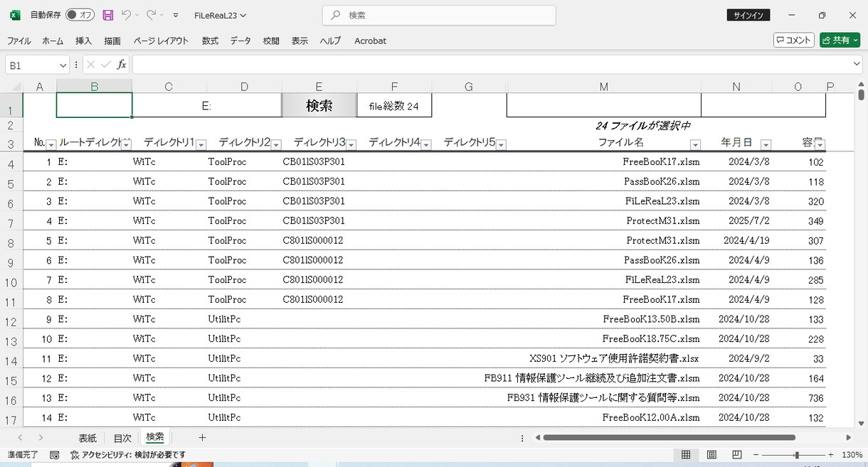This screenshot has width=868, height=467.
Task: Click the horizontal scrollbar thumb
Action: 669,438
